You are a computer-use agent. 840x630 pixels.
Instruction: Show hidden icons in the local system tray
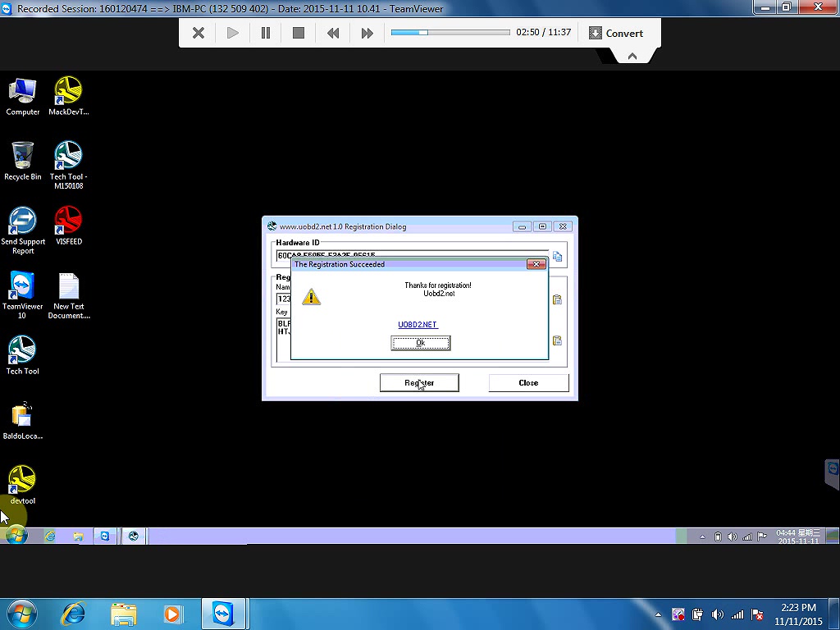[659, 614]
